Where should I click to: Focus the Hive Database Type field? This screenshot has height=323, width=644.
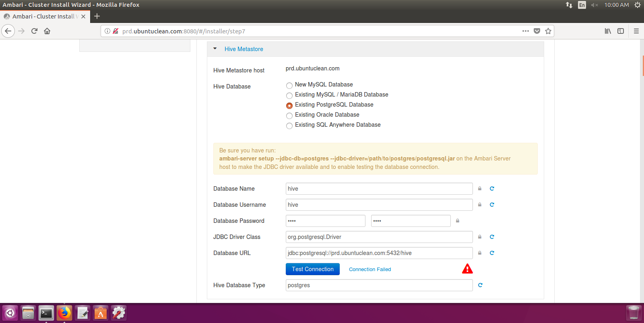click(379, 285)
